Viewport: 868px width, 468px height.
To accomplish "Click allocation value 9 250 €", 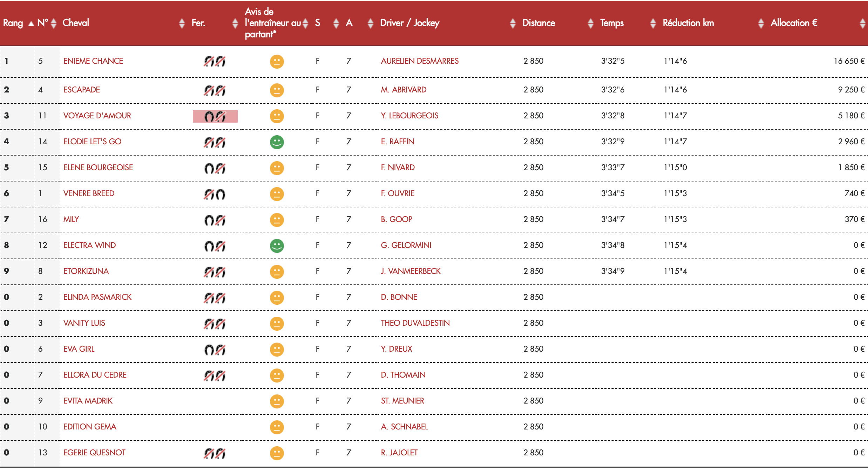I will [x=851, y=90].
